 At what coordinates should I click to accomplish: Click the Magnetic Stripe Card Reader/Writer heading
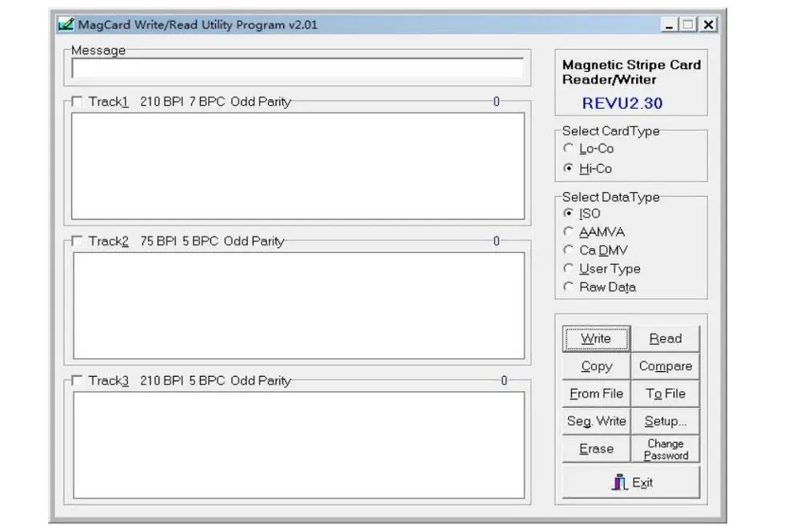click(x=632, y=72)
